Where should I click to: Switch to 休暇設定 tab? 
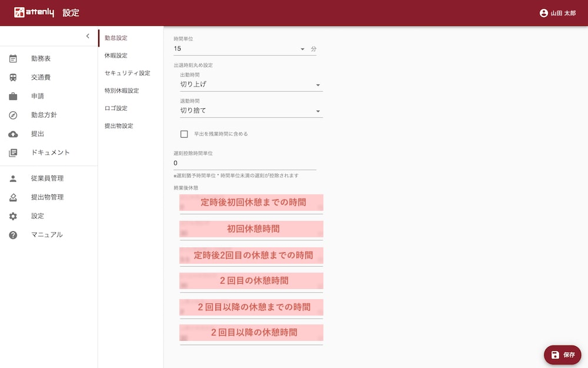click(x=116, y=55)
